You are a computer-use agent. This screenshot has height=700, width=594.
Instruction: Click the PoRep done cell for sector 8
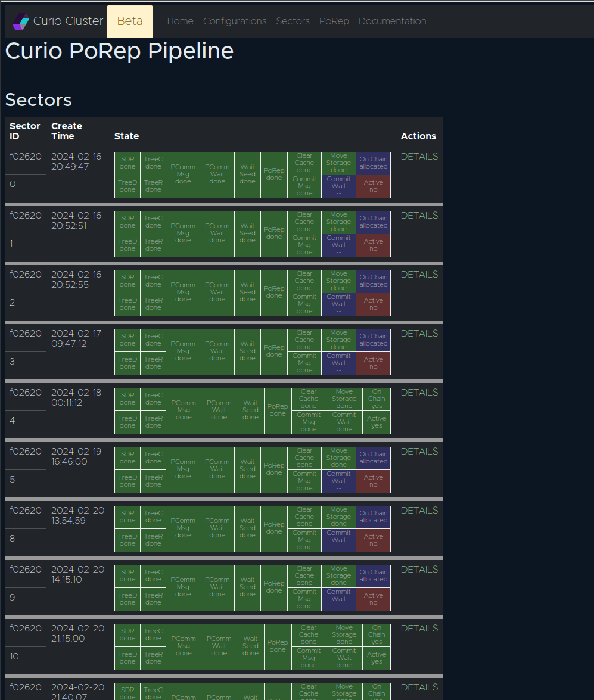click(x=274, y=528)
